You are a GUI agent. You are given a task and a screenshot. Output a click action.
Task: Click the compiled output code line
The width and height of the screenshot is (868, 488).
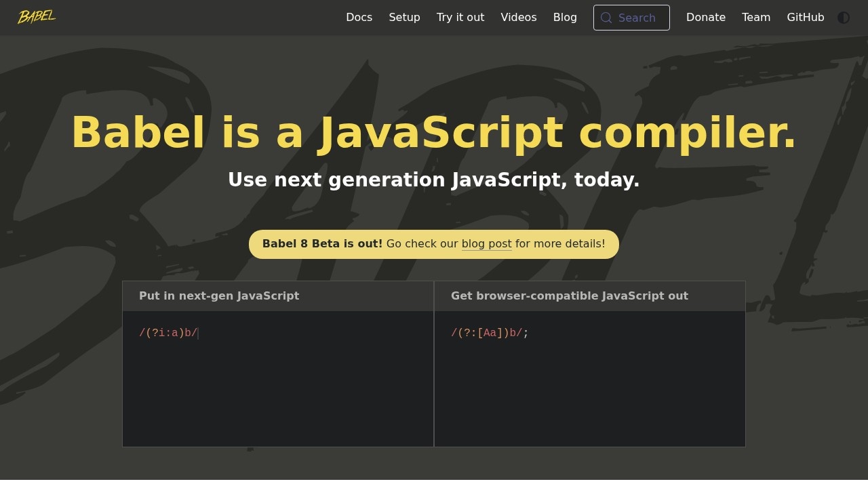[x=489, y=333]
